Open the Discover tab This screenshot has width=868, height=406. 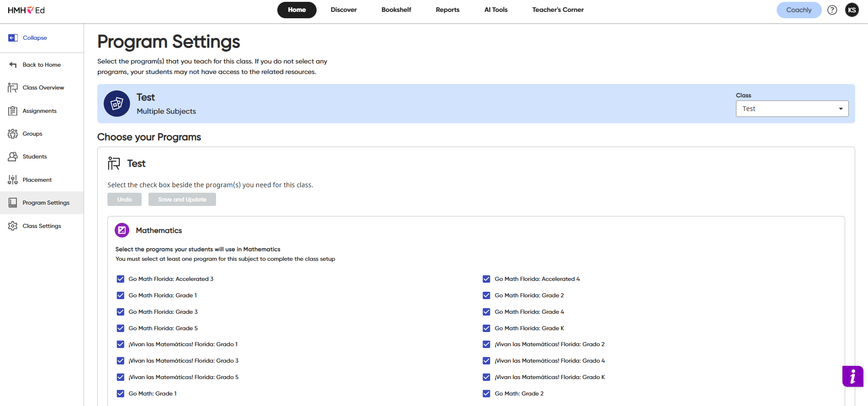pyautogui.click(x=344, y=10)
